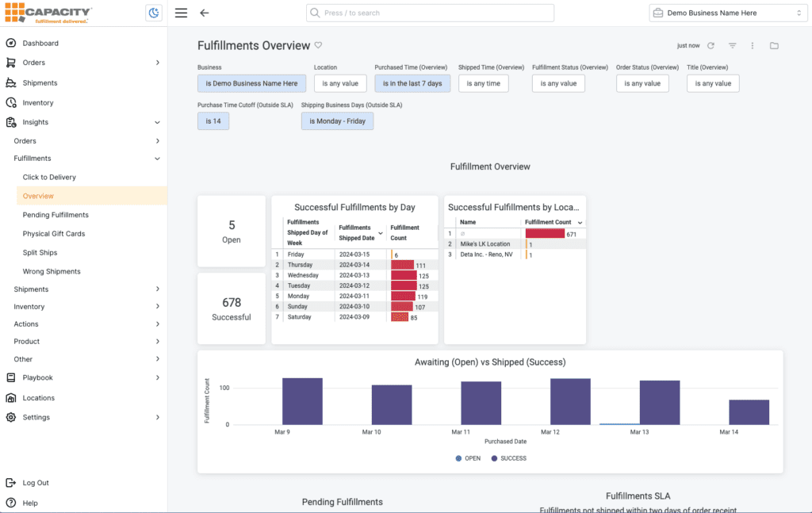This screenshot has width=812, height=513.
Task: Click the back arrow icon
Action: (205, 13)
